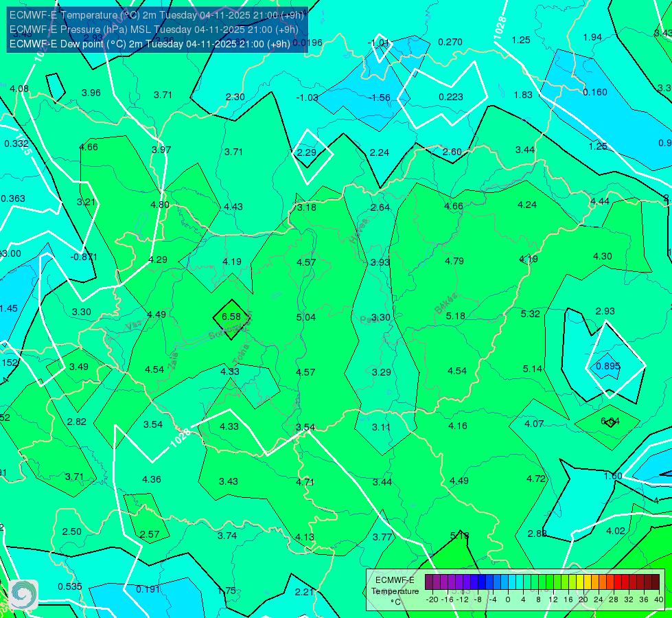The height and width of the screenshot is (618, 672).
Task: Click the 2.93 temperature value
Action: [x=605, y=311]
